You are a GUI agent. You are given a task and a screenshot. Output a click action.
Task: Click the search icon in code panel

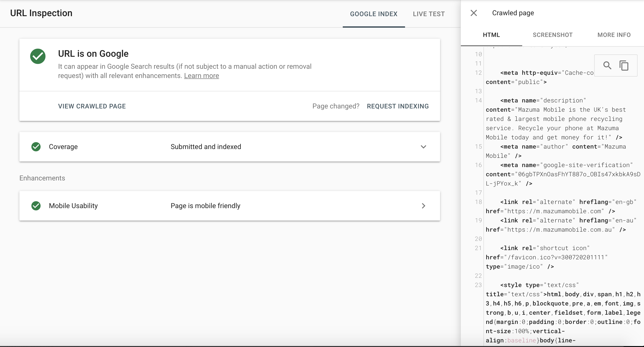pyautogui.click(x=607, y=66)
